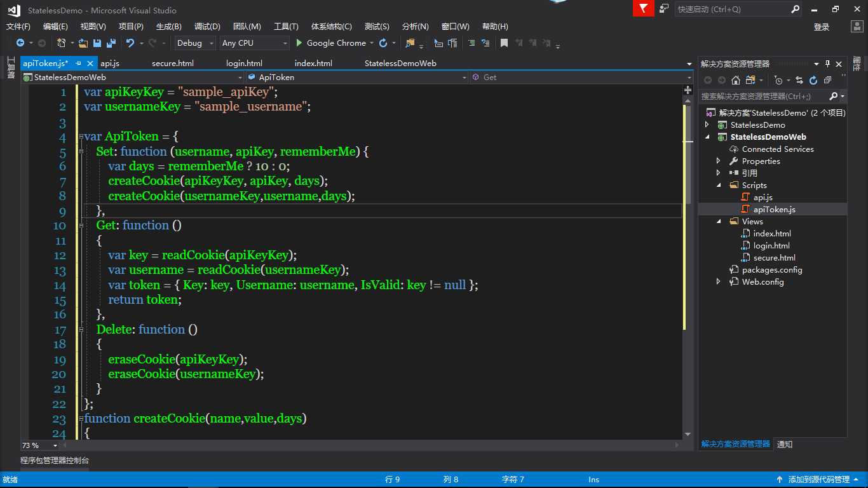
Task: Switch to the secure.html tab
Action: point(173,64)
